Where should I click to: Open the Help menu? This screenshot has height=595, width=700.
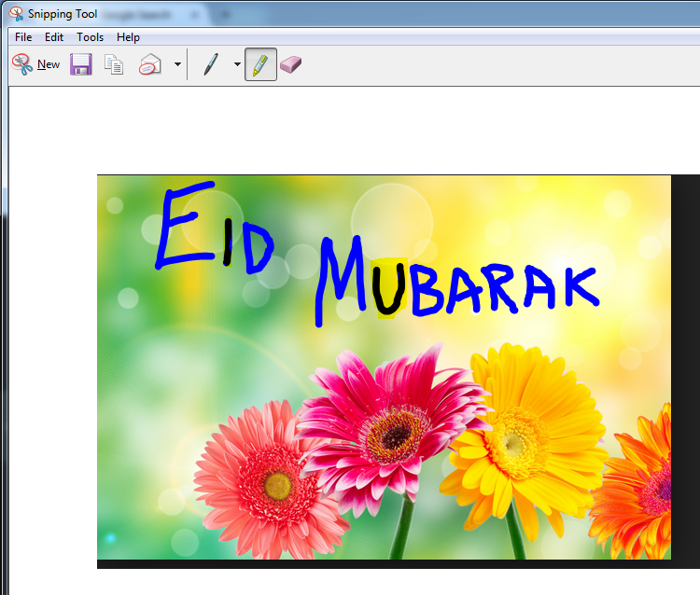[129, 37]
